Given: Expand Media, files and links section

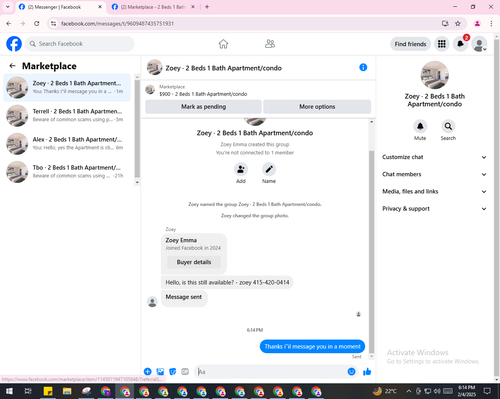Looking at the screenshot, I should pos(434,191).
